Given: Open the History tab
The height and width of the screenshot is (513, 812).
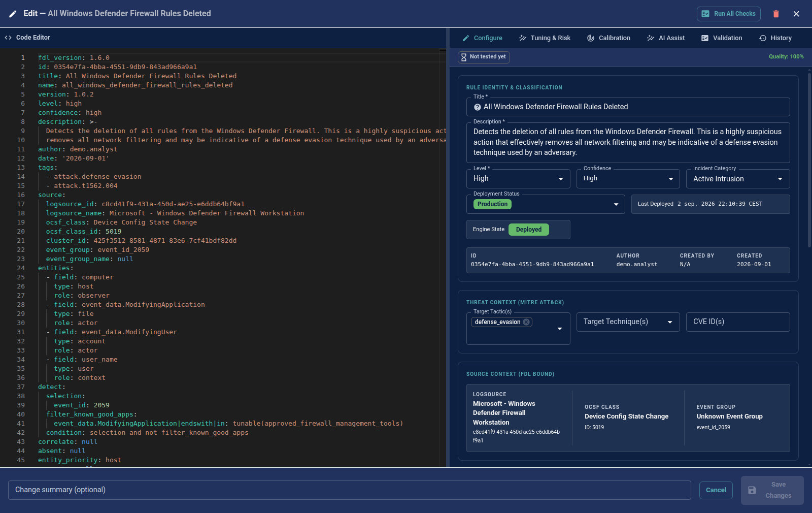Looking at the screenshot, I should 775,38.
